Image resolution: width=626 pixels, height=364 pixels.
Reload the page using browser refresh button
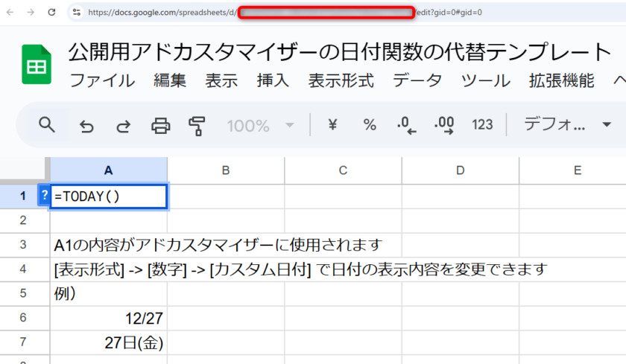51,12
